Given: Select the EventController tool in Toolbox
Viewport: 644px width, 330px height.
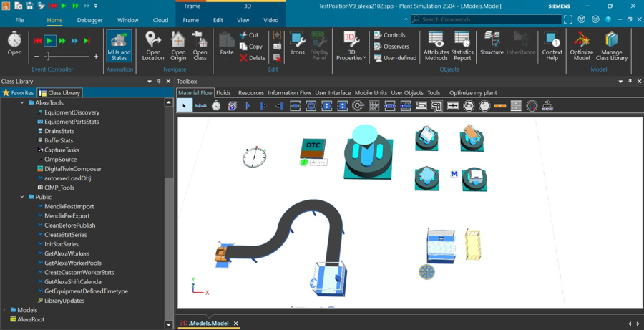Looking at the screenshot, I should pos(216,106).
